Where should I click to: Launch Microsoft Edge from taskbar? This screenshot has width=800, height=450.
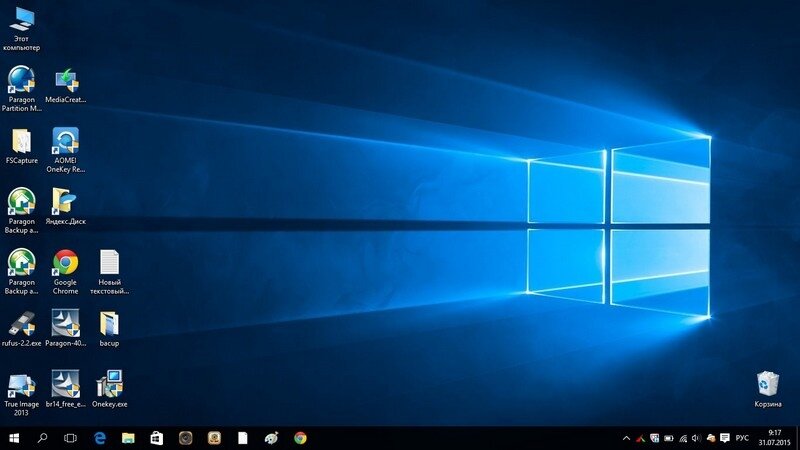[100, 438]
